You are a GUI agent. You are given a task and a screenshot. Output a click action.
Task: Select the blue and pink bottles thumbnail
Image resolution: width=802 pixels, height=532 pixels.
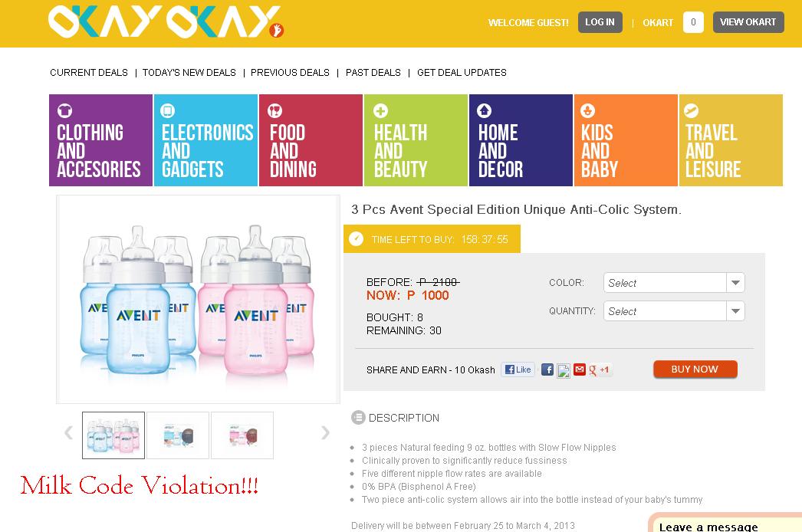click(113, 435)
